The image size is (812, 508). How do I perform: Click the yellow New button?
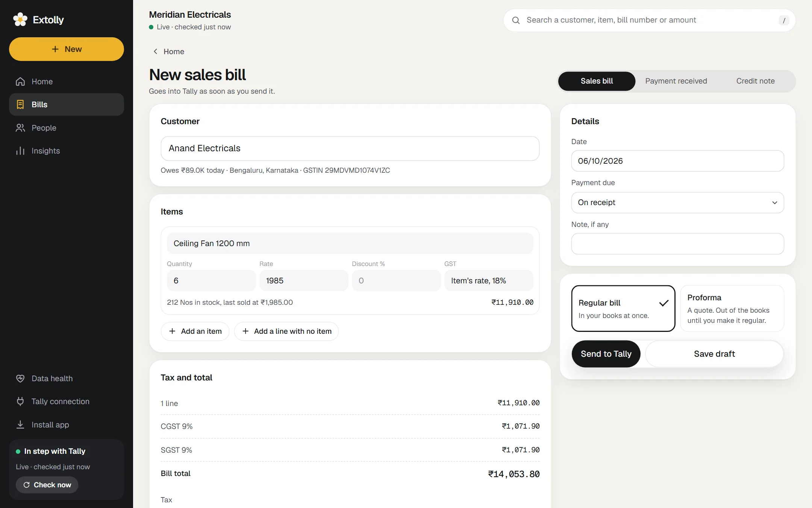pos(67,49)
